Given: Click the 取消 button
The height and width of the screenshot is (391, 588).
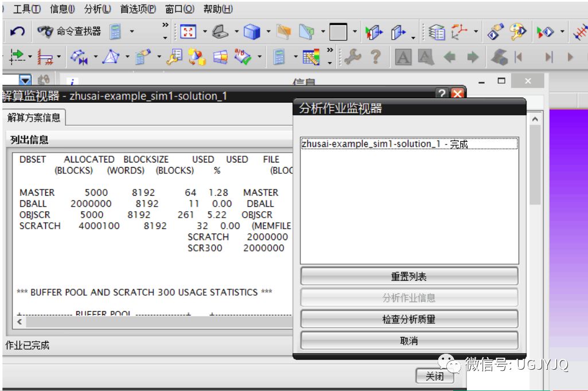Looking at the screenshot, I should tap(409, 340).
